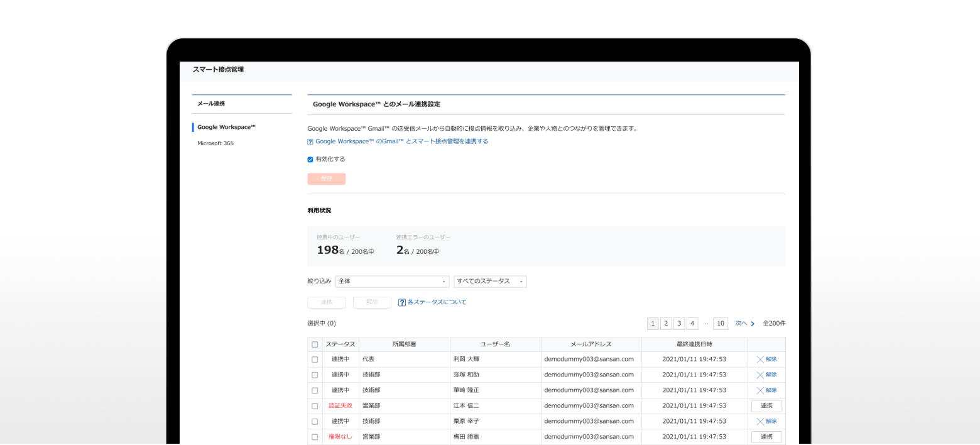Go to page 4 in pagination

(692, 324)
